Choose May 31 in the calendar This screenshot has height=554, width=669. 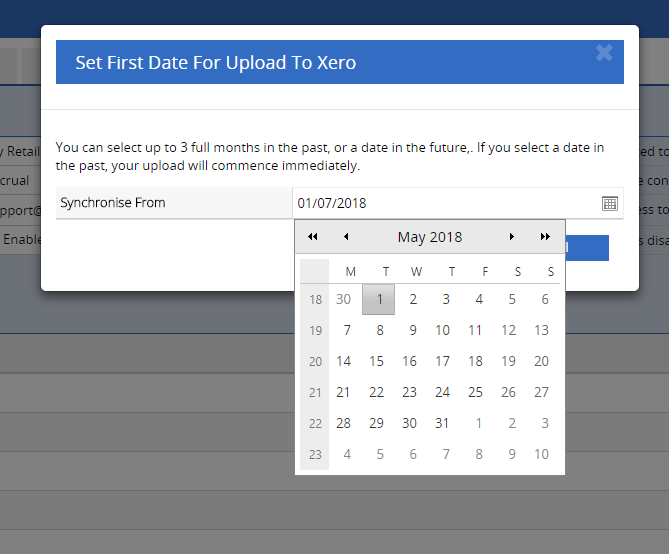tap(444, 423)
